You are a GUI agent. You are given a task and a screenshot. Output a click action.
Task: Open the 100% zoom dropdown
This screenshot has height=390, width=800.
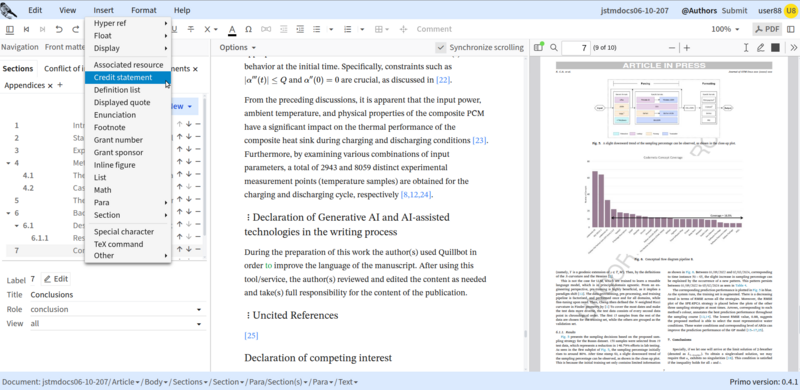tap(726, 29)
